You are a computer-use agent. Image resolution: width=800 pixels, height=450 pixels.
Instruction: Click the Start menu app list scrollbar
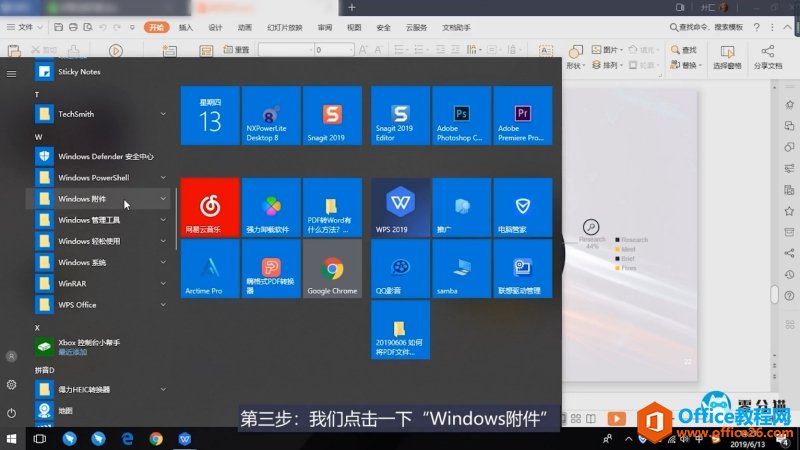(x=177, y=218)
